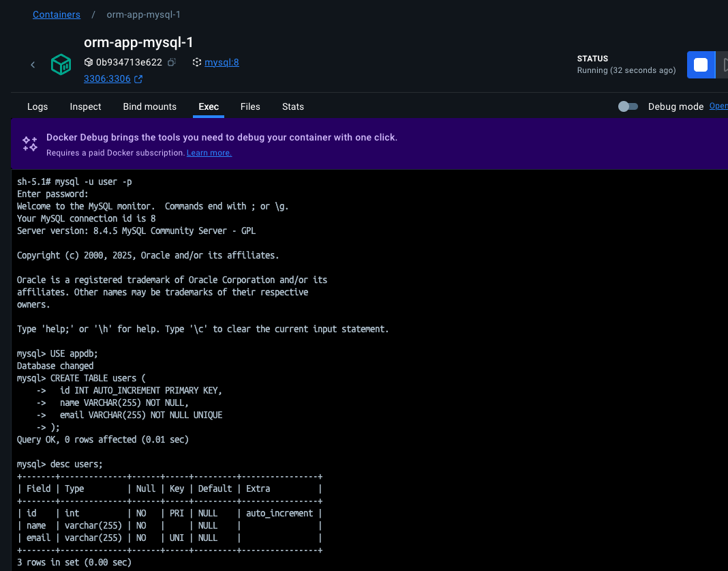This screenshot has height=571, width=728.
Task: Open the Bind mounts tab
Action: tap(149, 106)
